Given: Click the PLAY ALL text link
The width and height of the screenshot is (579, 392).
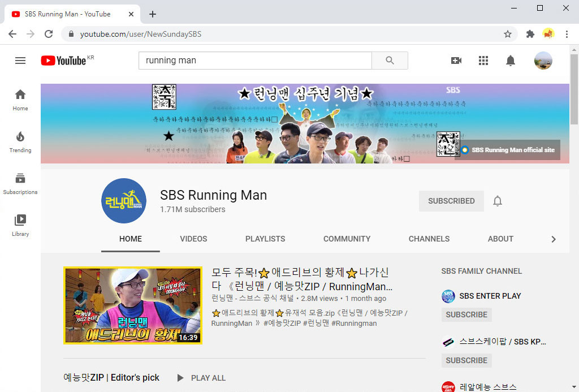Looking at the screenshot, I should [208, 378].
